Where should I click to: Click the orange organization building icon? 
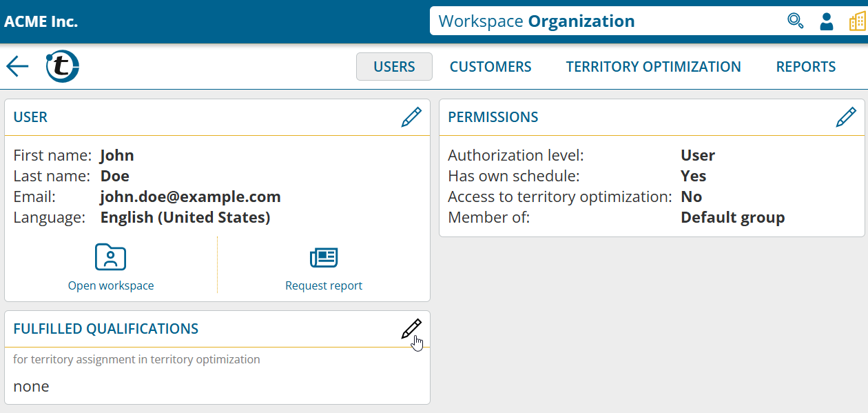tap(856, 21)
